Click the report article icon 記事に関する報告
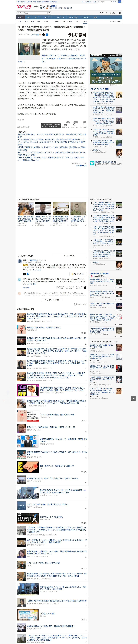The image size is (138, 644). 23,127
